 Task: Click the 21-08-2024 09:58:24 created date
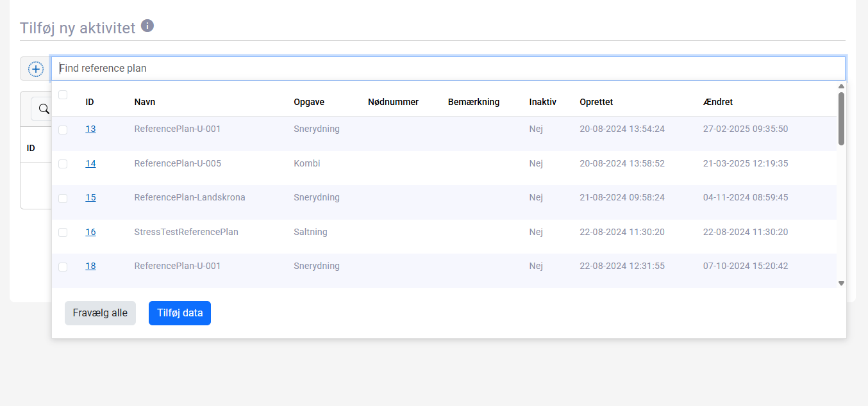click(622, 197)
